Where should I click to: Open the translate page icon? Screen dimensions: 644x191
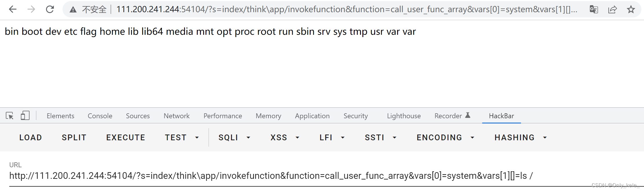click(x=594, y=10)
